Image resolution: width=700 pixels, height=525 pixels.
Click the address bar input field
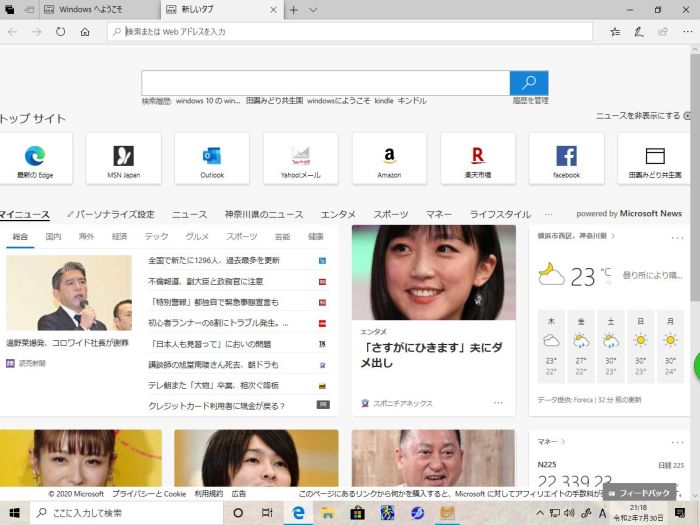[350, 32]
